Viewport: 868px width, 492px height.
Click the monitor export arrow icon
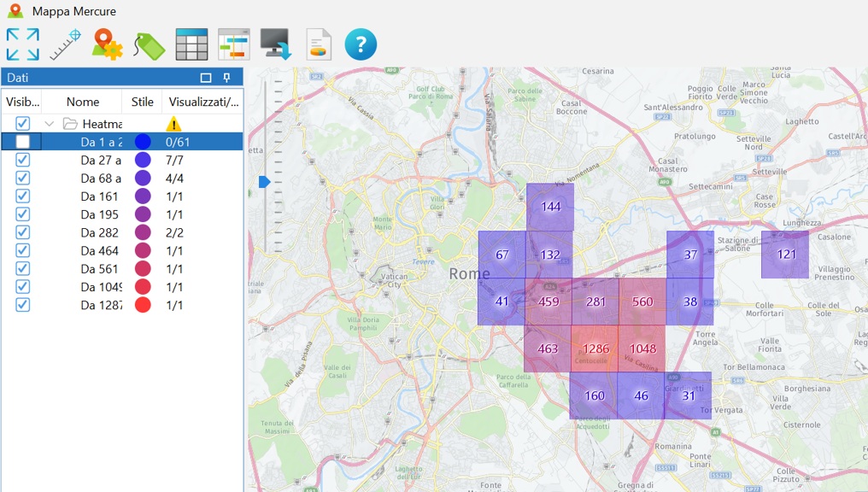276,44
